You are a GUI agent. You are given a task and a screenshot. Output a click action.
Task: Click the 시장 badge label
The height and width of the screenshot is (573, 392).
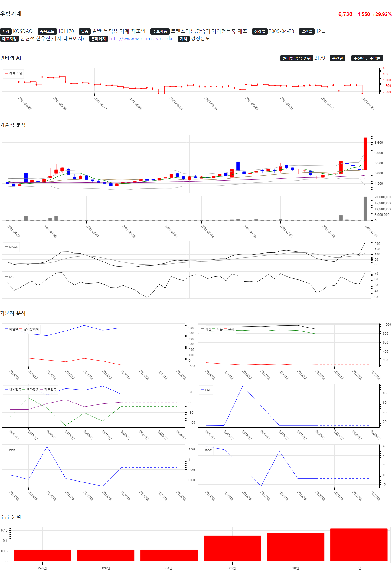(6, 31)
